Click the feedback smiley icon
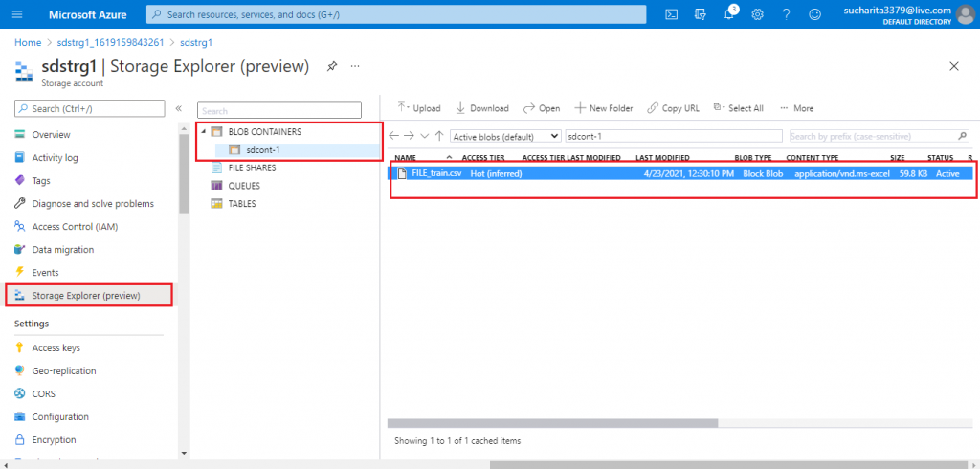Screen dimensions: 980x469 (x=814, y=14)
